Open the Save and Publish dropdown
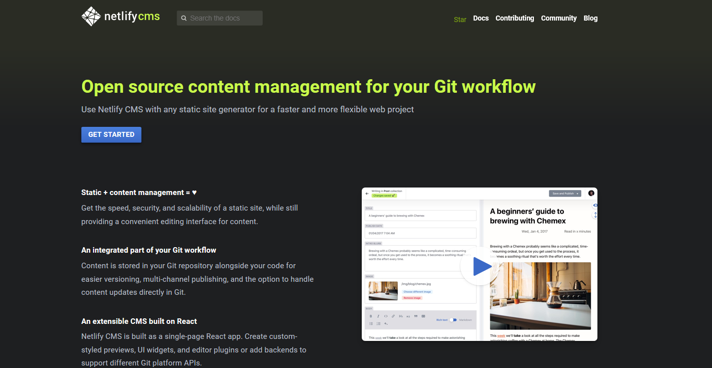Viewport: 712px width, 368px height. 565,194
